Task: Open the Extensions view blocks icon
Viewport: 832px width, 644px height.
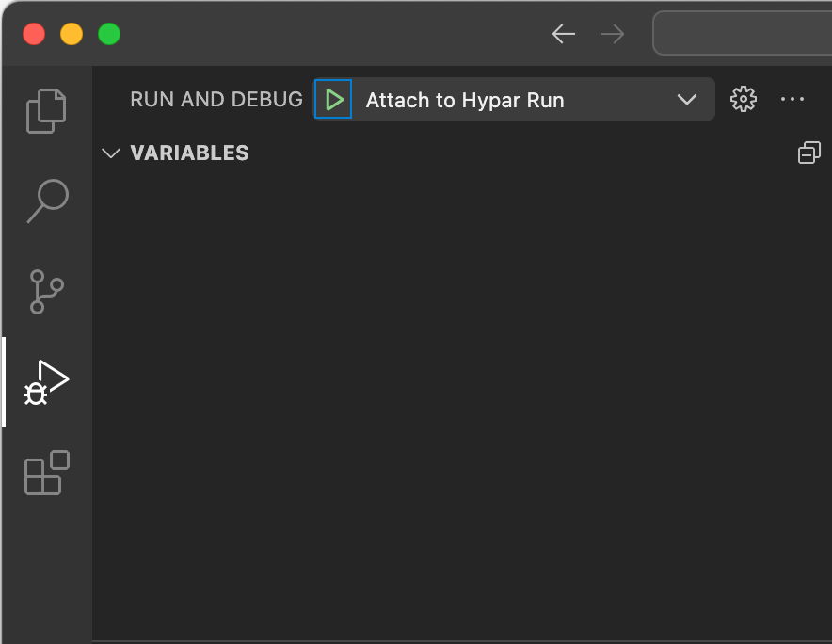Action: (x=47, y=473)
